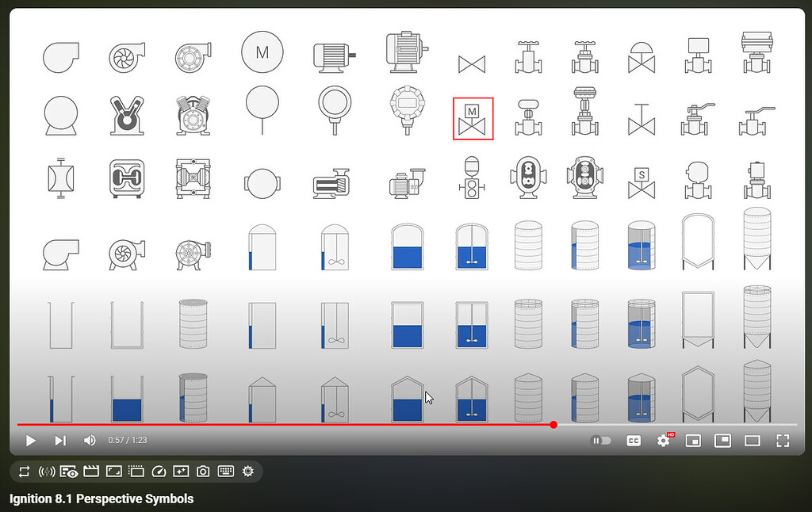Open the Enhancer settings gear icon
The image size is (812, 512).
pos(247,472)
